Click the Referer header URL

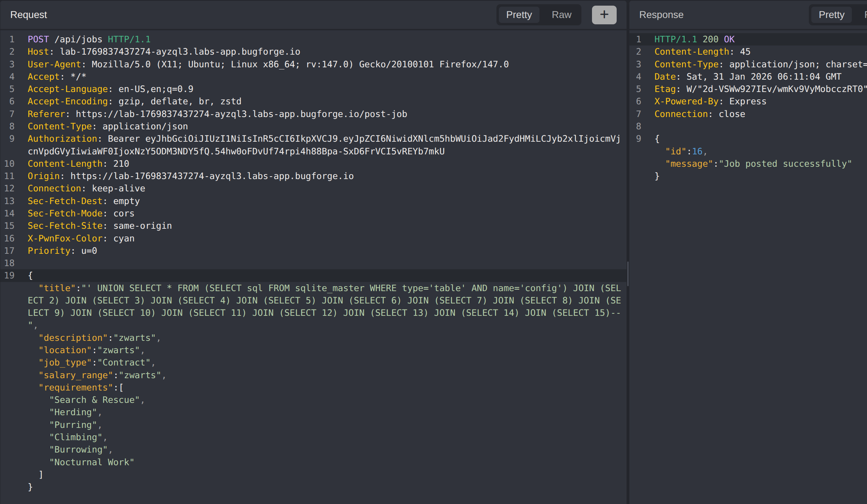pos(241,114)
